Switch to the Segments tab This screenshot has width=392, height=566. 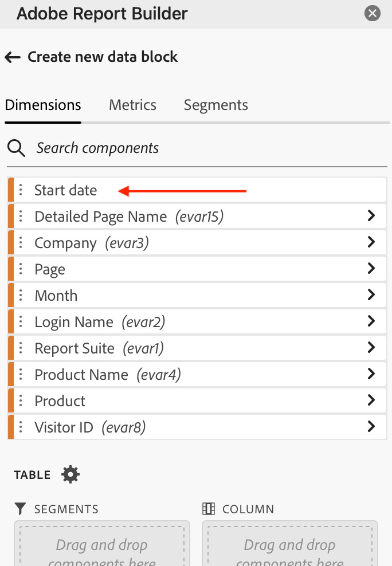point(215,105)
